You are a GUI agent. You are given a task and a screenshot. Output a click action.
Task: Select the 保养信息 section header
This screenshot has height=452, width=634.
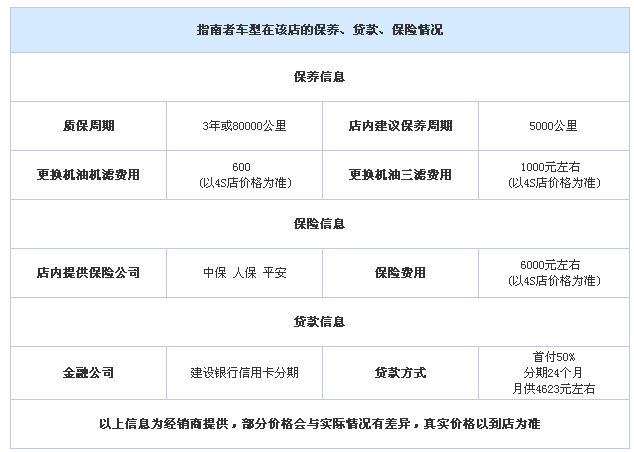pyautogui.click(x=319, y=77)
